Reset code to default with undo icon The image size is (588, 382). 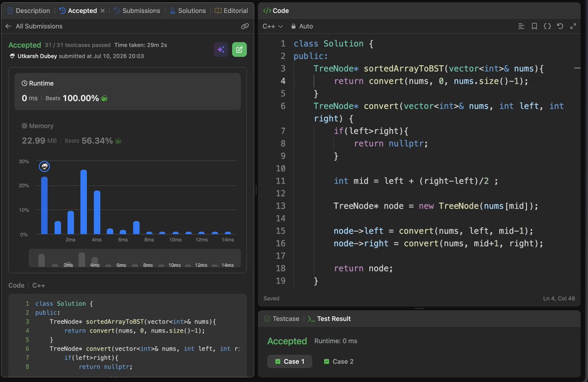click(x=560, y=26)
